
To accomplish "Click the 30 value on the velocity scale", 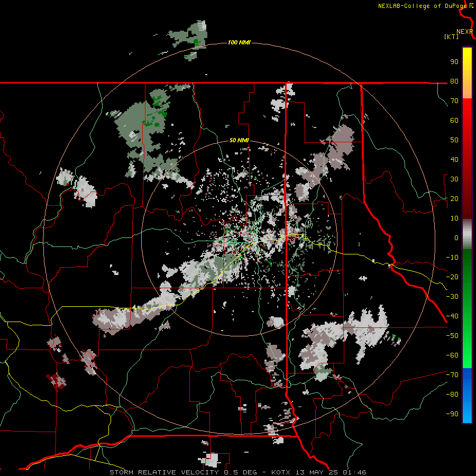I will coord(454,179).
